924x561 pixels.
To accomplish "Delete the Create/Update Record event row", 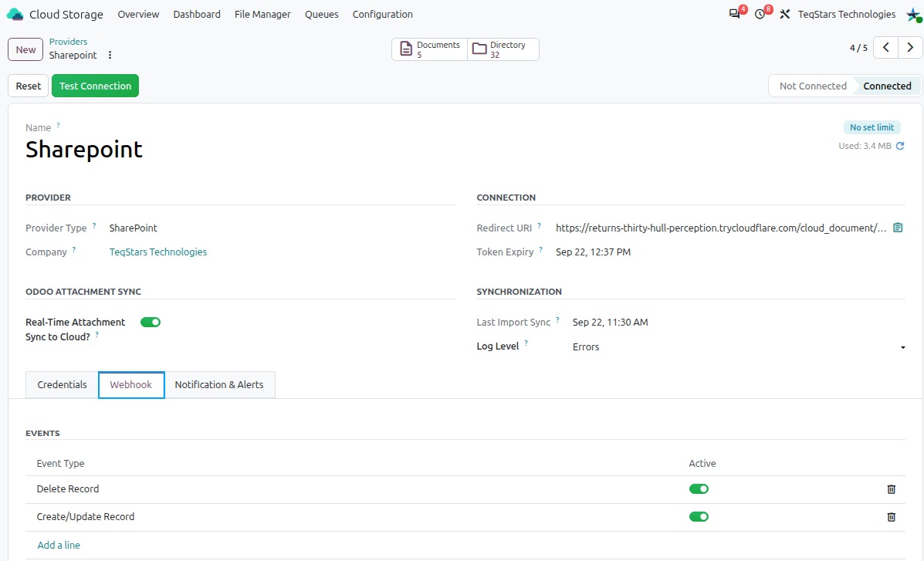I will (x=891, y=517).
